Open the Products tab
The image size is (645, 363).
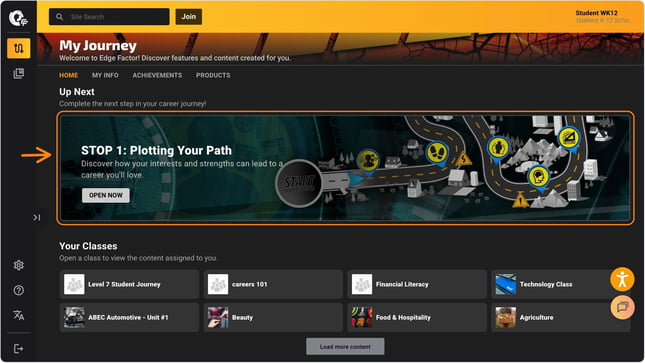[213, 75]
